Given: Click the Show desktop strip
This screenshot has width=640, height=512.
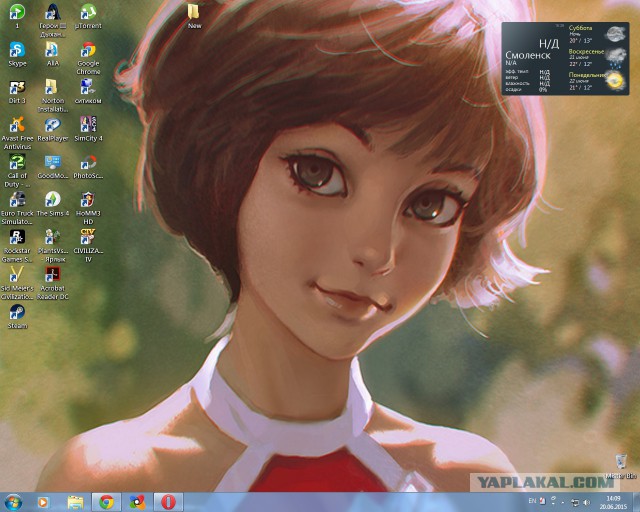Looking at the screenshot, I should coord(637,502).
